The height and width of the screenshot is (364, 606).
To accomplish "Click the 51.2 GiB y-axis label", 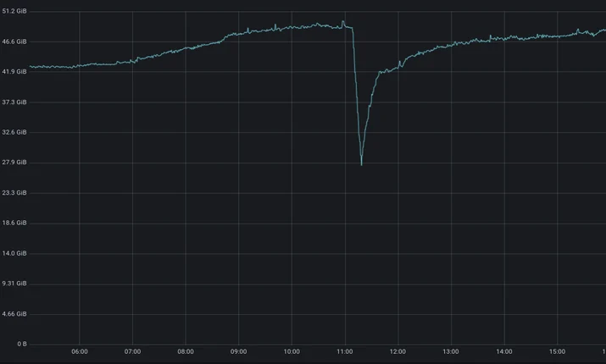I will click(14, 11).
